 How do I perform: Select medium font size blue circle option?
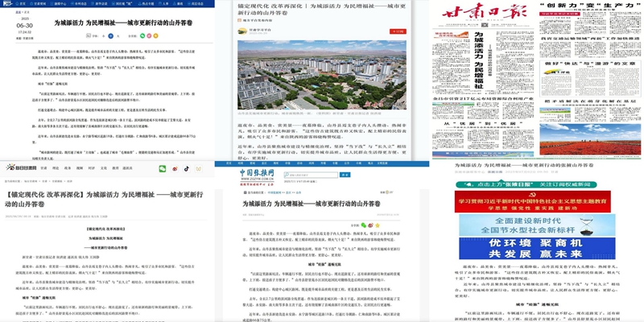(x=110, y=36)
